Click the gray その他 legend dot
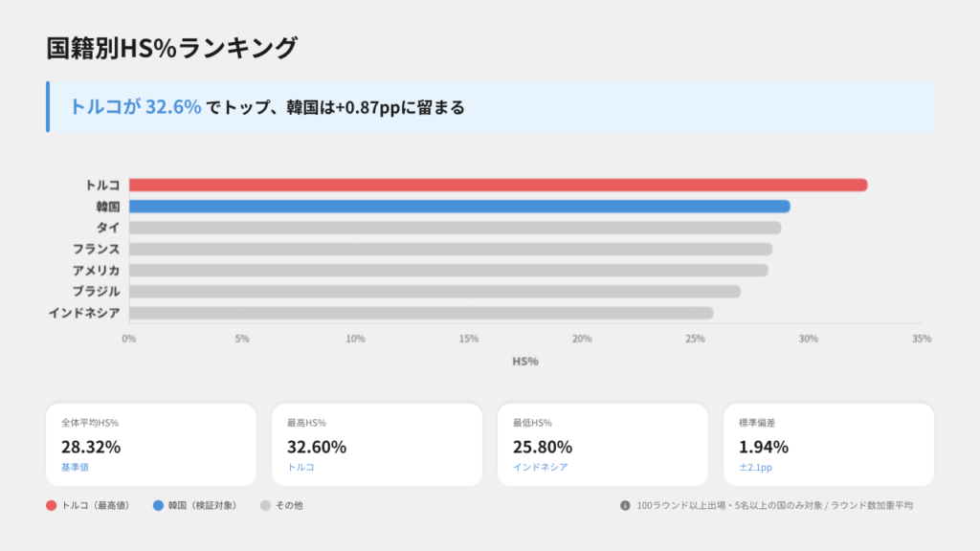980x551 pixels. pyautogui.click(x=265, y=505)
